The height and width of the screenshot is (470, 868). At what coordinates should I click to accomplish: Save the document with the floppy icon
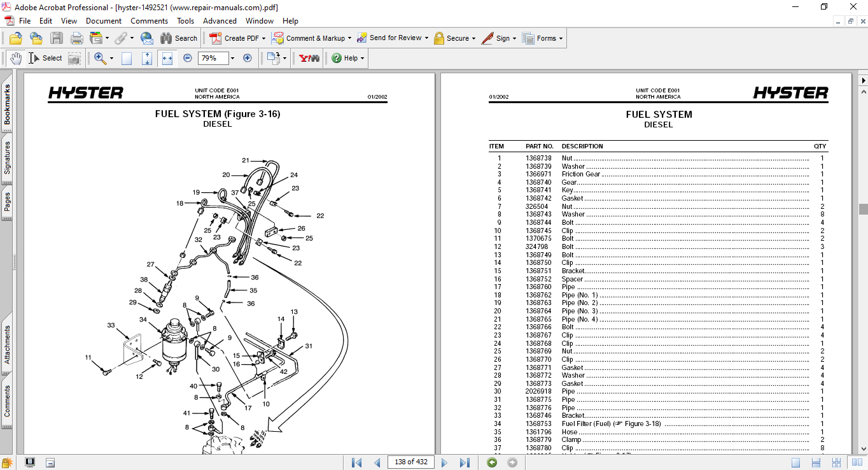pos(57,38)
